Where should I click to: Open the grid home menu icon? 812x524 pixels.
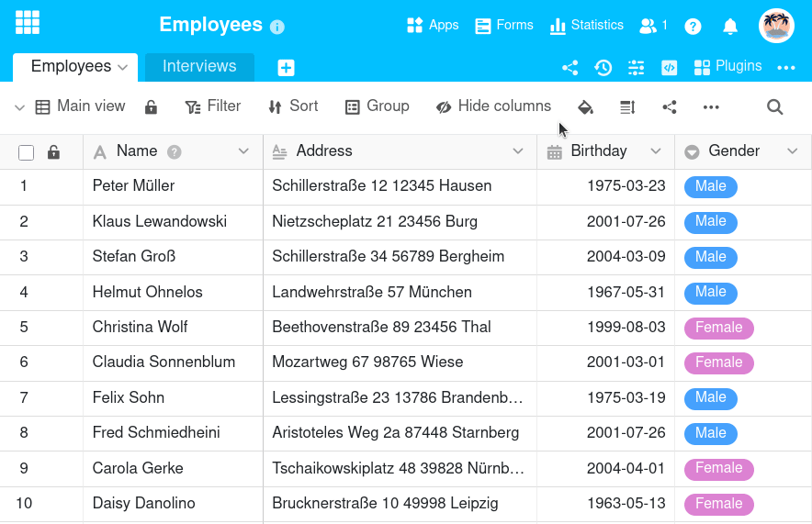tap(28, 23)
